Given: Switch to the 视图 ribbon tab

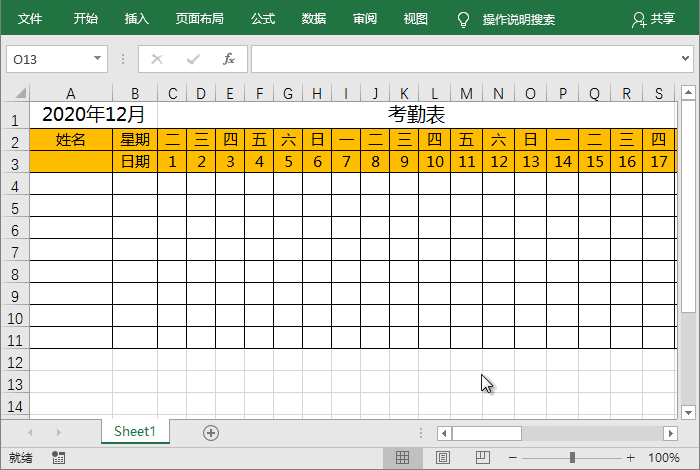Looking at the screenshot, I should pyautogui.click(x=416, y=19).
